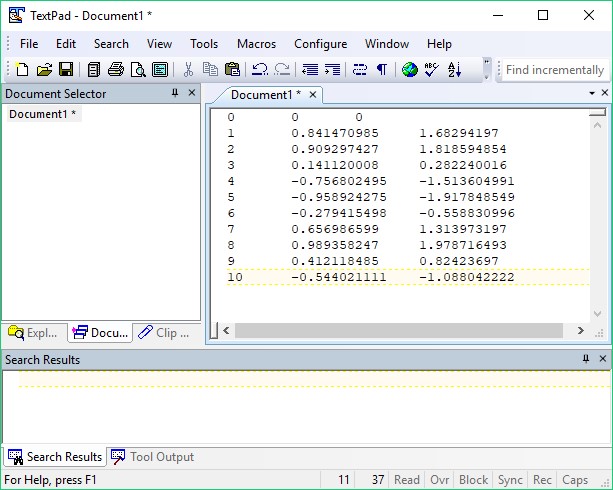The width and height of the screenshot is (613, 490).
Task: Open the Configure menu
Action: pyautogui.click(x=321, y=44)
